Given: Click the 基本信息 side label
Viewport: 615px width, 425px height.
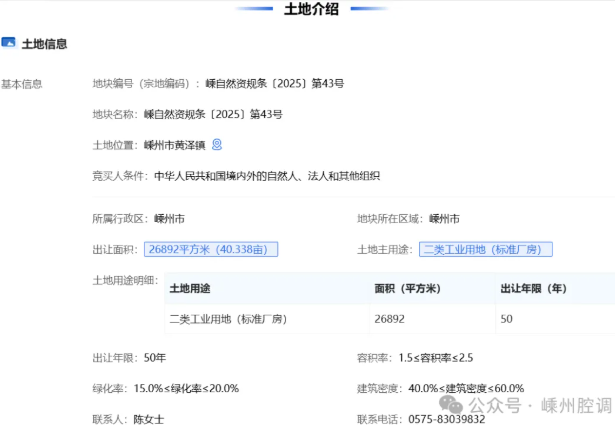Looking at the screenshot, I should click(x=22, y=84).
